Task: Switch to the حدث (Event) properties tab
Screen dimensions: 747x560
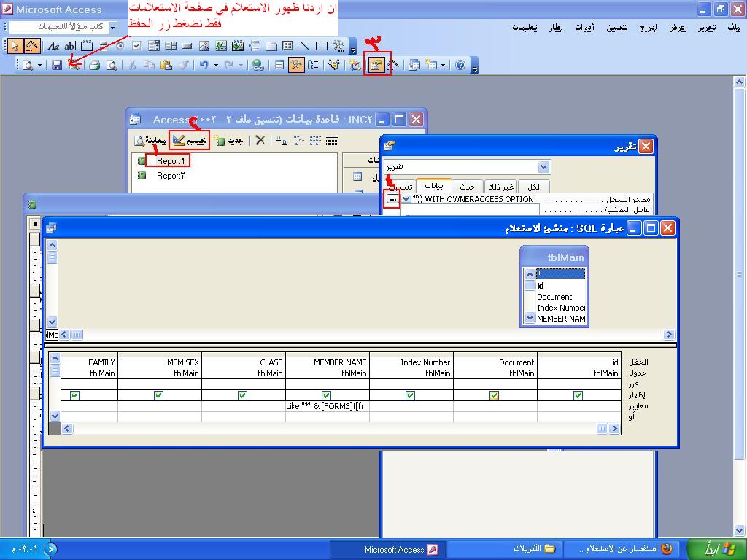Action: pyautogui.click(x=468, y=187)
